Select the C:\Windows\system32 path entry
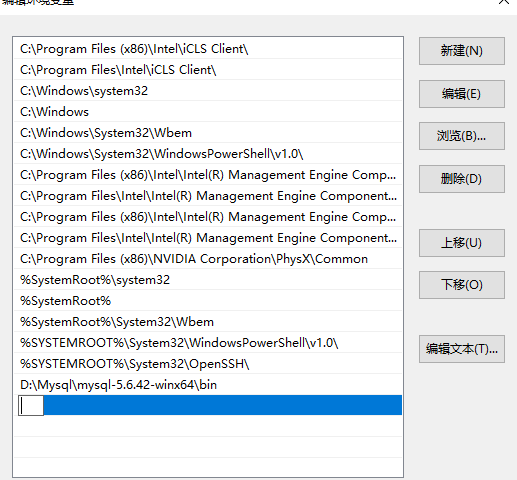This screenshot has width=517, height=480. [208, 91]
